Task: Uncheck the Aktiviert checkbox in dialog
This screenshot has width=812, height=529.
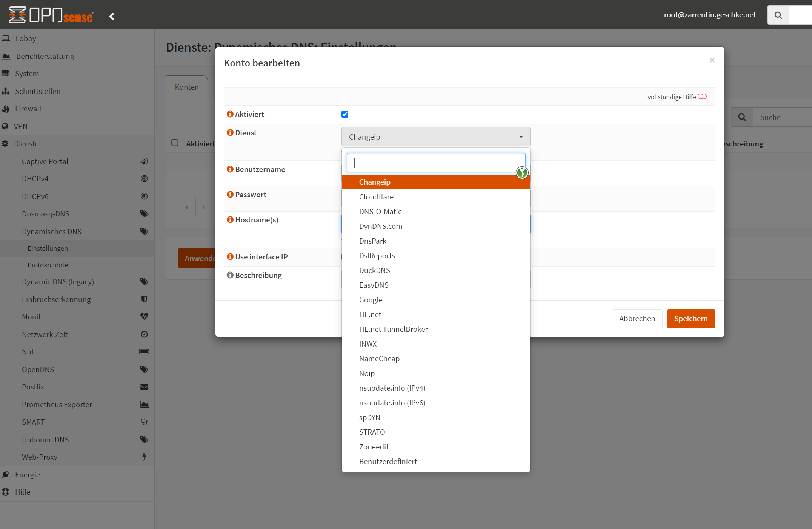Action: (345, 114)
